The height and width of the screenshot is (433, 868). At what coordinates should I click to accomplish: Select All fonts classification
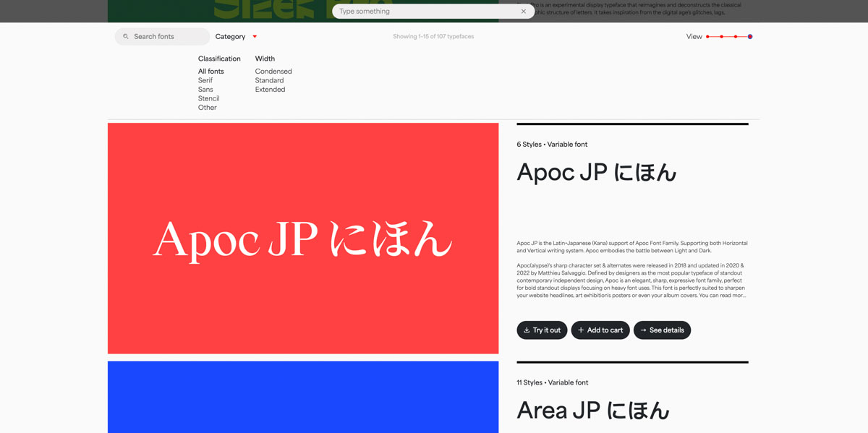[210, 72]
